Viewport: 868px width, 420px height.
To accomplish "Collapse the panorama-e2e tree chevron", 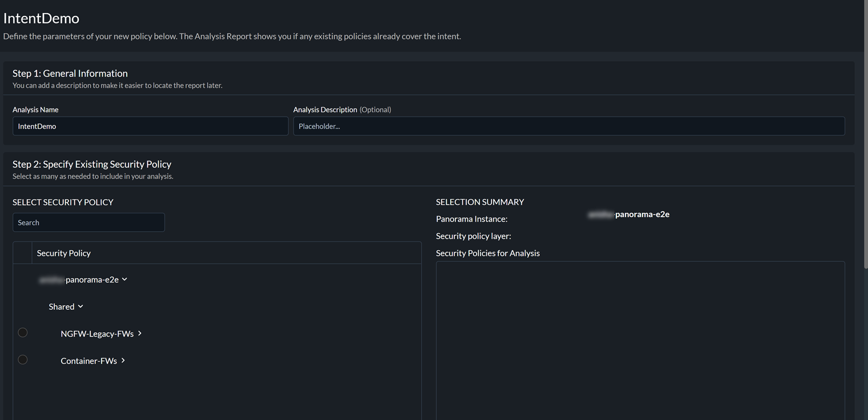I will click(124, 280).
